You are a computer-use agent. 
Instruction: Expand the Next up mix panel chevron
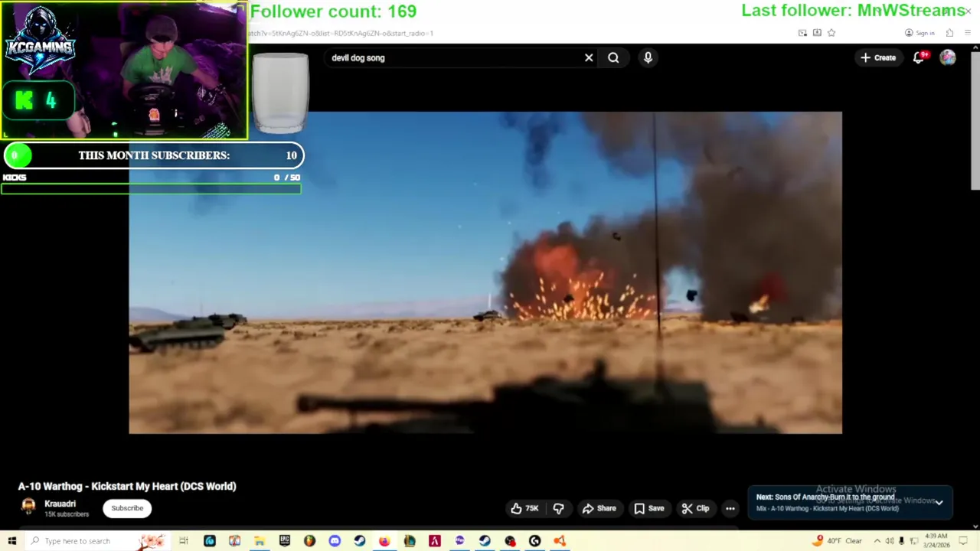coord(939,503)
